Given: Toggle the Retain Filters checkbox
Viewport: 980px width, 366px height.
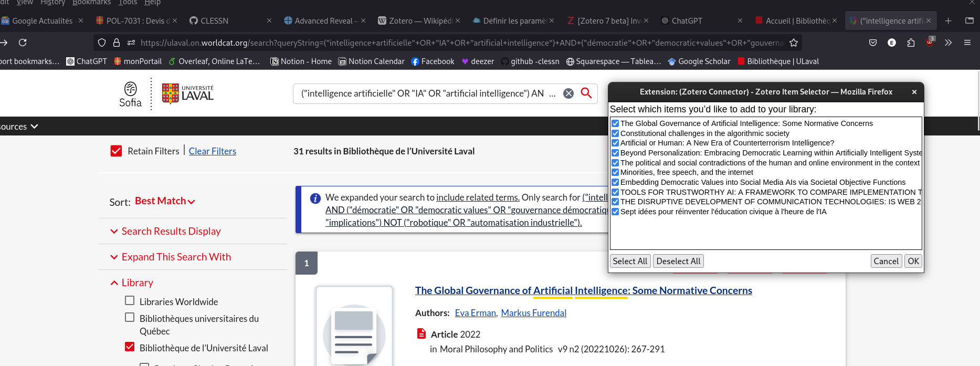Looking at the screenshot, I should [116, 151].
